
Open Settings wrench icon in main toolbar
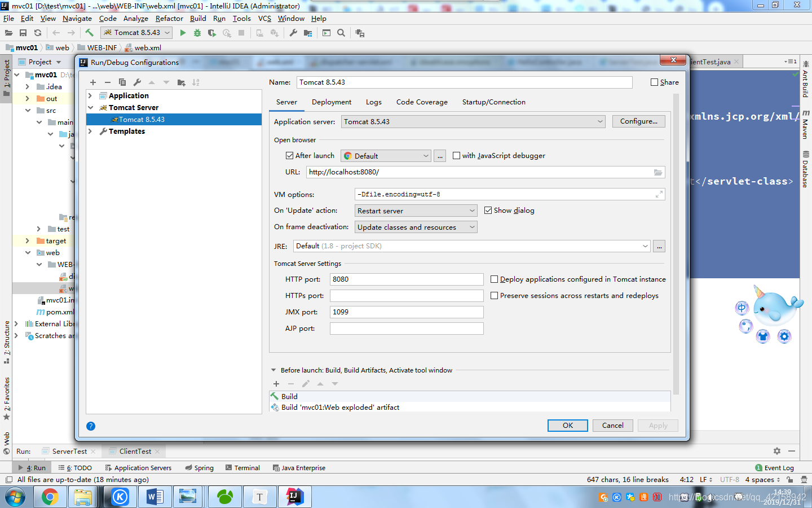[293, 33]
